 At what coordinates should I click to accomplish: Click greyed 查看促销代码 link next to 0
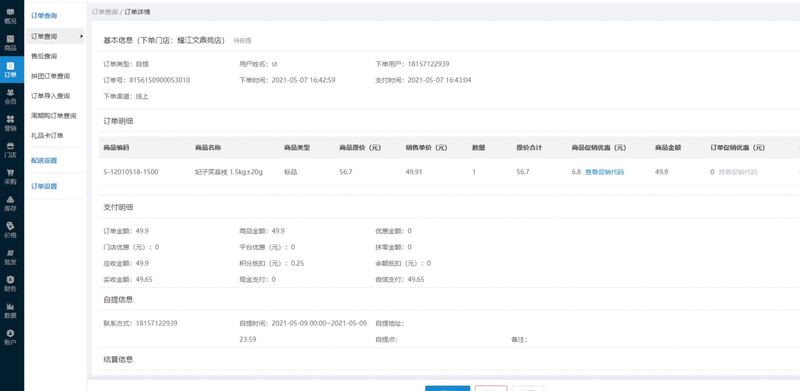click(738, 172)
